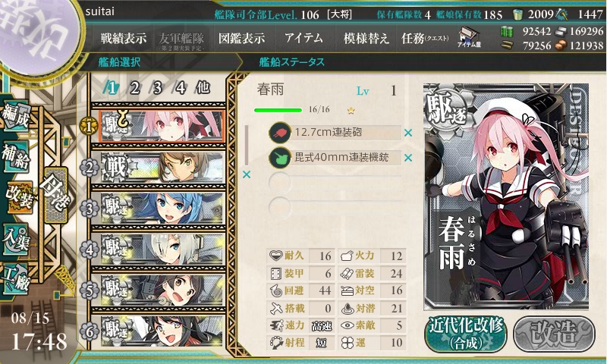Return to 母港 home port icon
Image resolution: width=607 pixels, height=364 pixels.
56,195
